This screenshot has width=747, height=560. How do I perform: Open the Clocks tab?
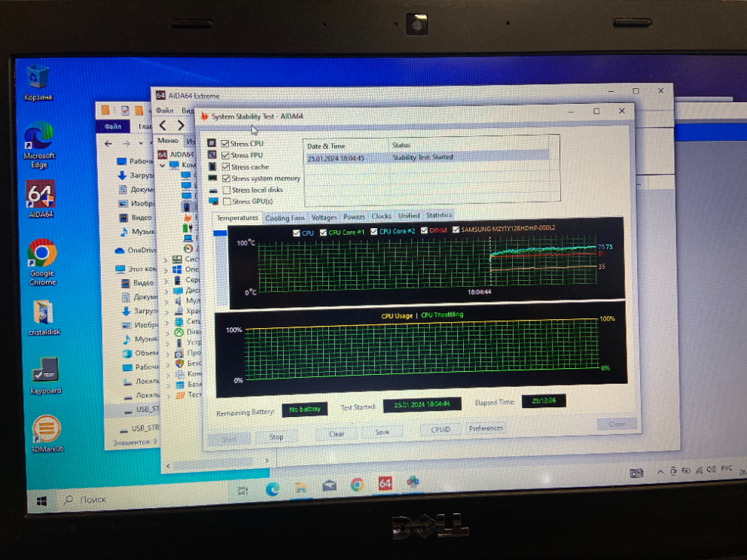381,216
